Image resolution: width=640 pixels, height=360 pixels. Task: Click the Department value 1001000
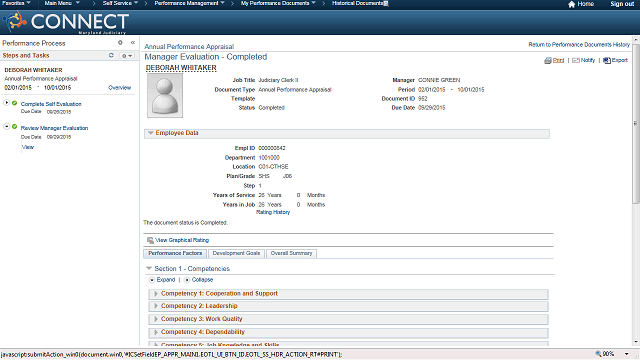click(x=269, y=158)
